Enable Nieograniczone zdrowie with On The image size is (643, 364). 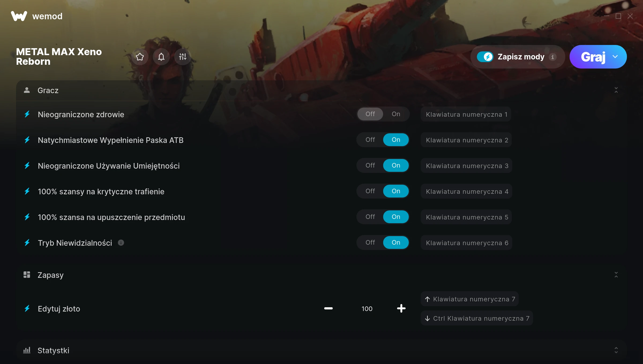tap(396, 114)
